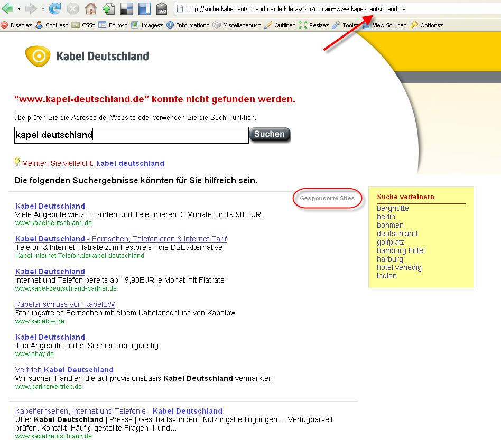Click the blue Information 'i' icon
501x448 pixels.
[170, 25]
